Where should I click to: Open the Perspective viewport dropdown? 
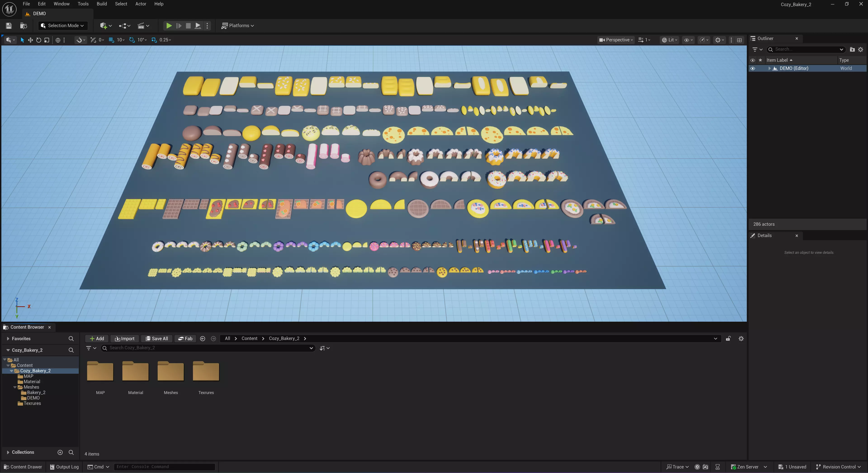(616, 40)
